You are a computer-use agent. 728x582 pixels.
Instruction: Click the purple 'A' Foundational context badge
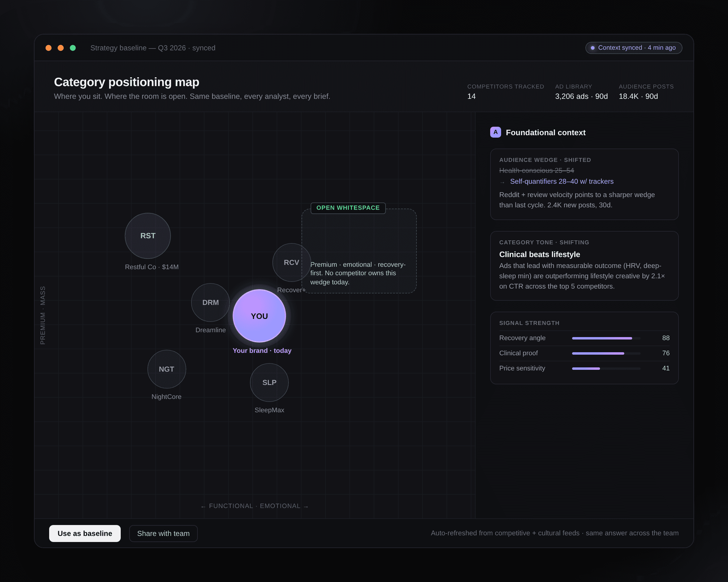[495, 132]
